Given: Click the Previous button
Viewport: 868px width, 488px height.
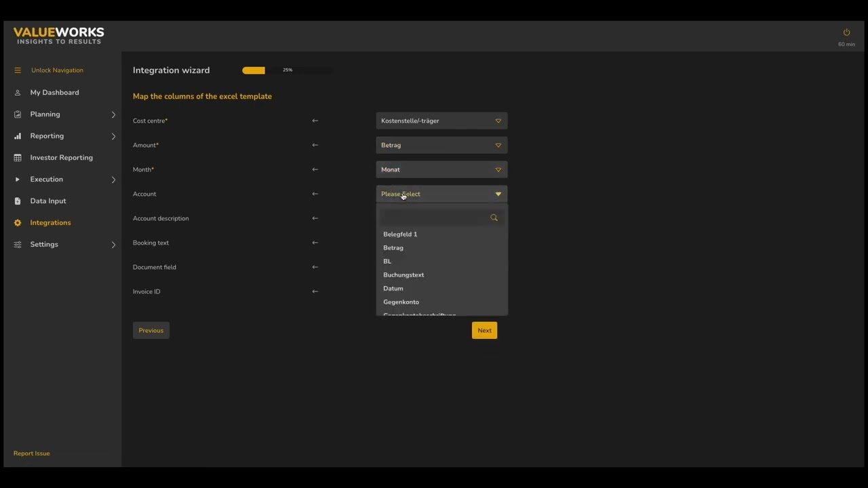Looking at the screenshot, I should (151, 331).
